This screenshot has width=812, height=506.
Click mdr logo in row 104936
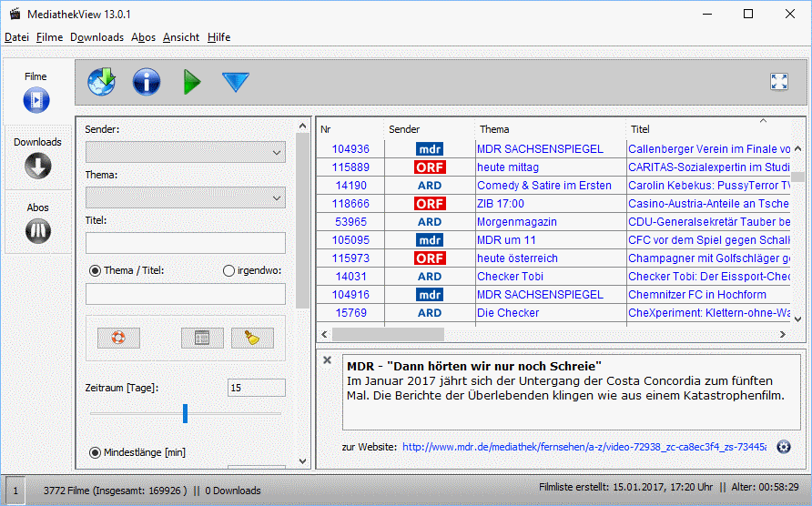click(430, 149)
